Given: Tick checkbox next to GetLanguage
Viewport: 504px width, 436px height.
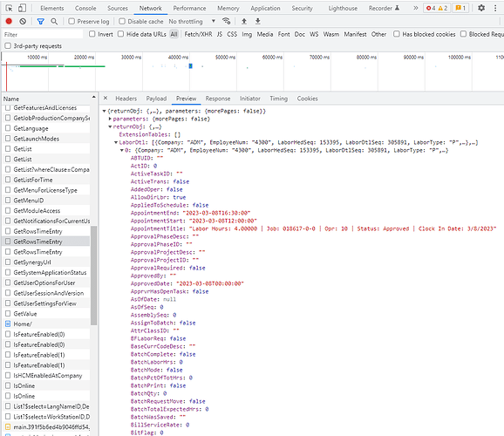Looking at the screenshot, I should coord(8,128).
